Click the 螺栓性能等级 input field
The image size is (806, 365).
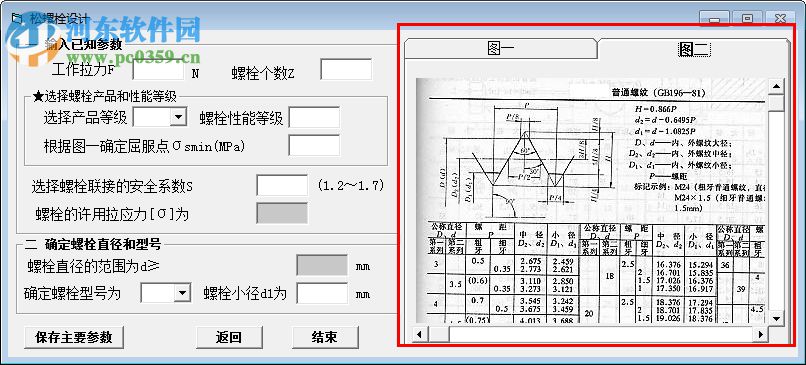tap(314, 117)
